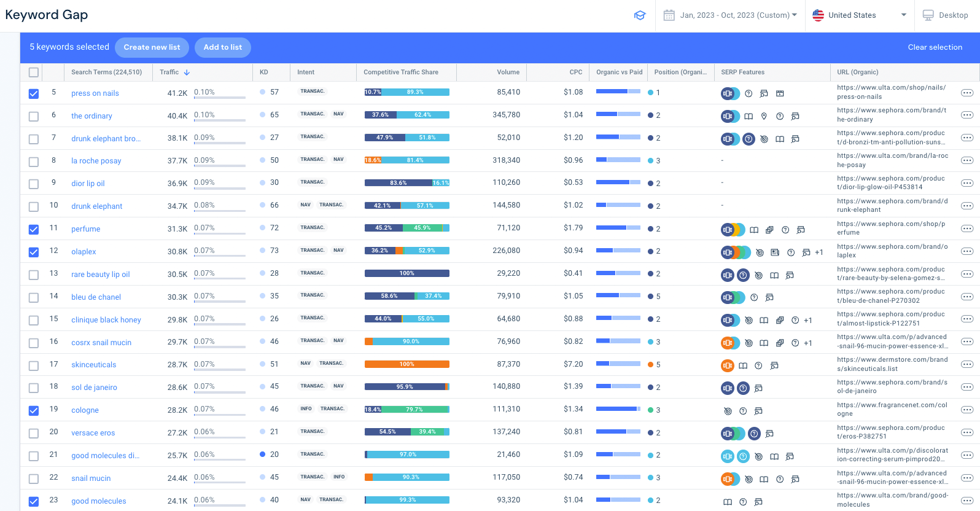Click the SERP Features column header
The height and width of the screenshot is (511, 980).
742,72
